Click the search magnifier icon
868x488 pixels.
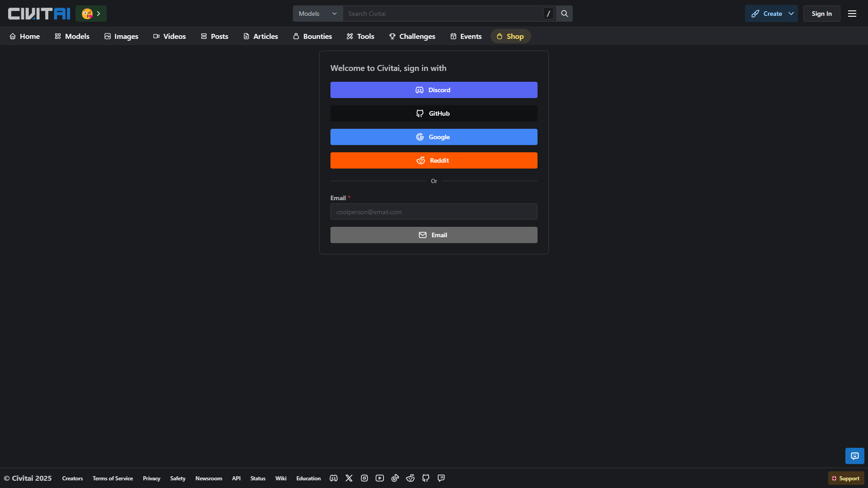coord(564,14)
